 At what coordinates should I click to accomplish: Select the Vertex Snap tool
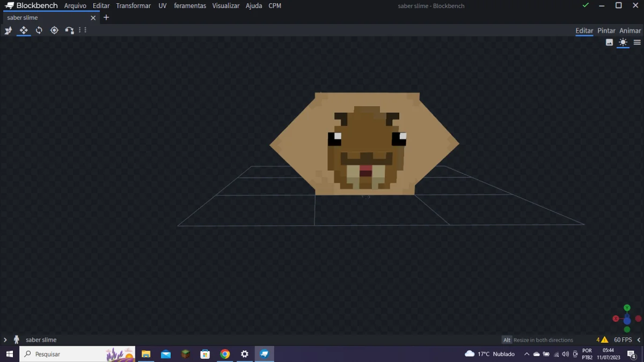[x=69, y=31]
